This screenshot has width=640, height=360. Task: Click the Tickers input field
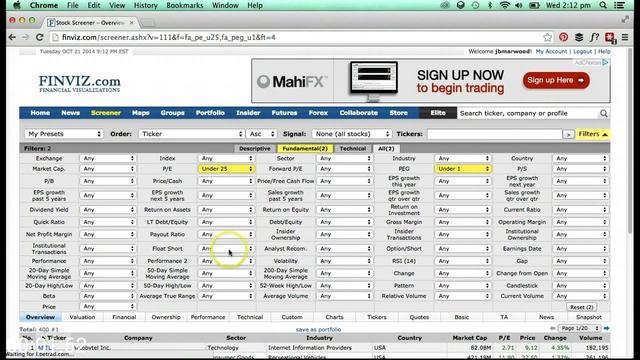click(x=495, y=134)
